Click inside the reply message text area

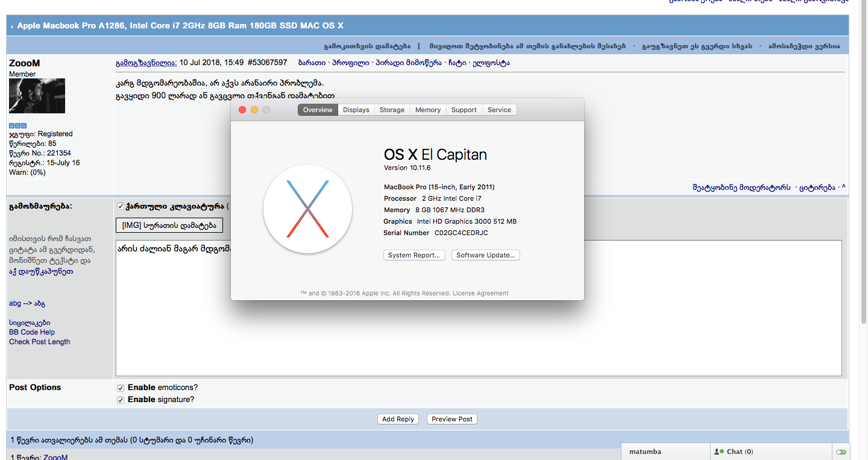[x=479, y=308]
